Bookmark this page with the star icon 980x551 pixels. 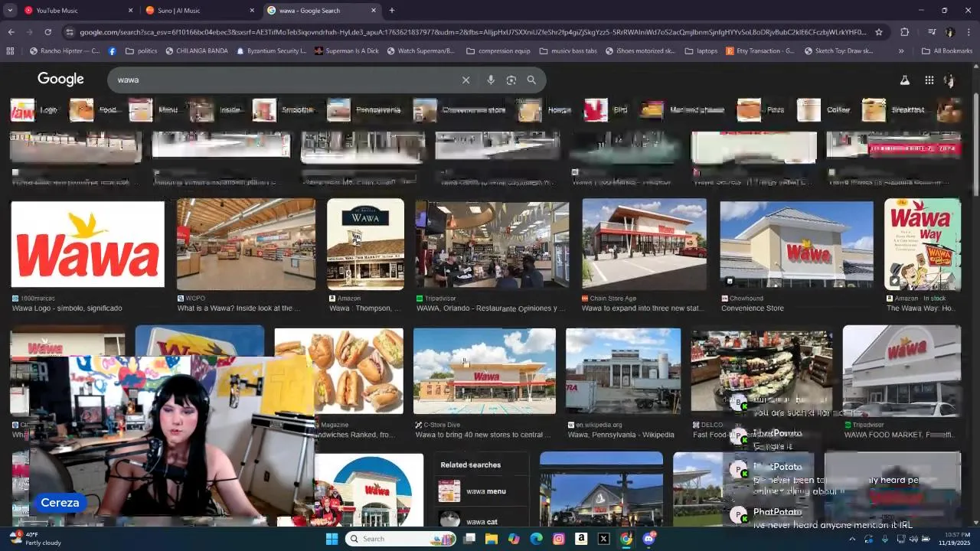pyautogui.click(x=879, y=32)
